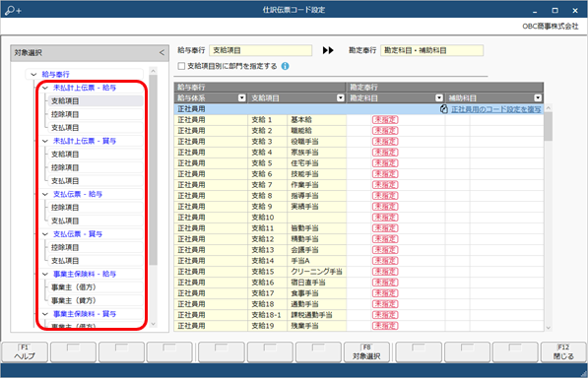Image resolution: width=588 pixels, height=378 pixels.
Task: Click the tree panel vertical scrollbar
Action: point(153,169)
